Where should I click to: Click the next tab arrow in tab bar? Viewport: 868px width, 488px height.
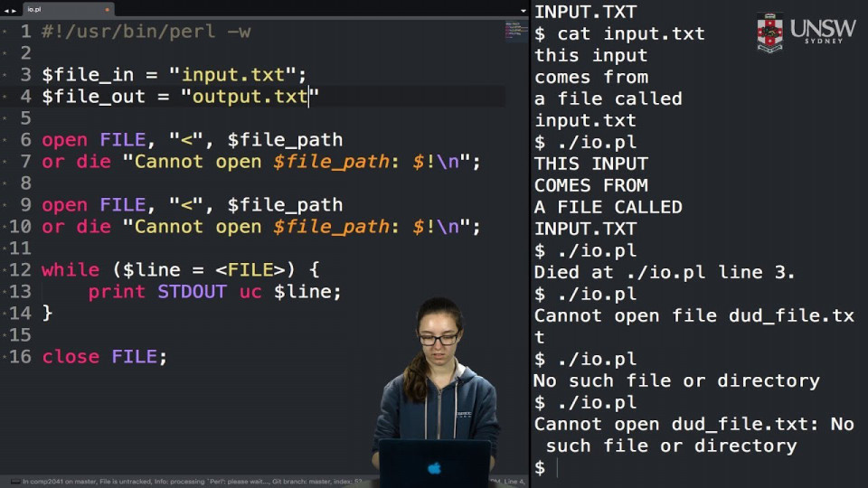[15, 10]
